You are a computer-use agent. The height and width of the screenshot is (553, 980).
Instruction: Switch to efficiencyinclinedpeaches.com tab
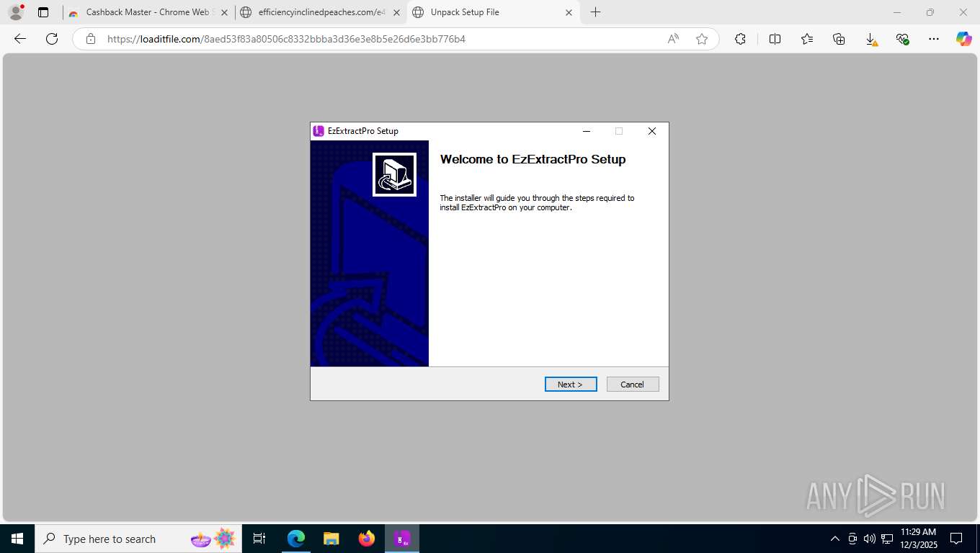[x=321, y=12]
